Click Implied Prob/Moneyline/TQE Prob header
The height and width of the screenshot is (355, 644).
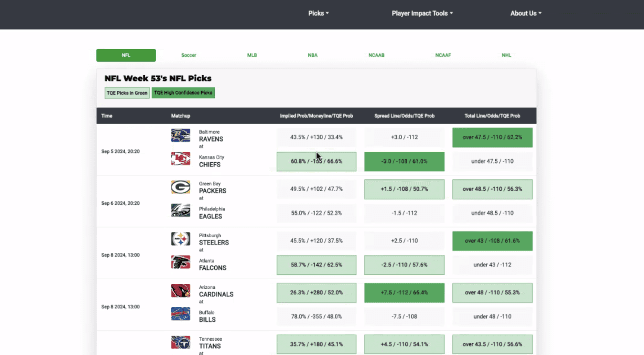click(x=316, y=116)
